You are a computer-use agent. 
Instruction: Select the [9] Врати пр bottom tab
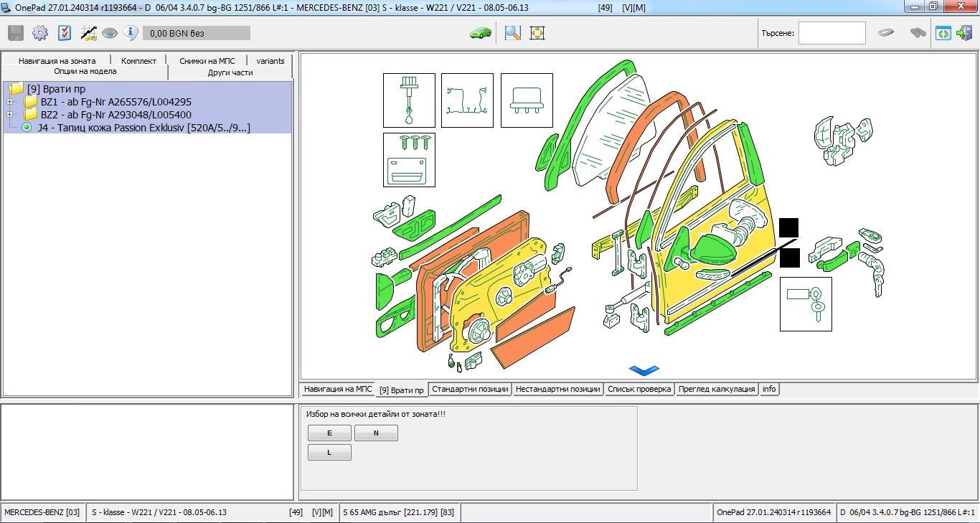click(x=402, y=390)
